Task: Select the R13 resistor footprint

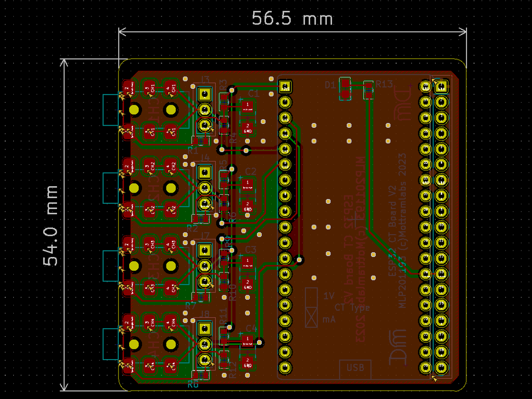Action: 368,90
